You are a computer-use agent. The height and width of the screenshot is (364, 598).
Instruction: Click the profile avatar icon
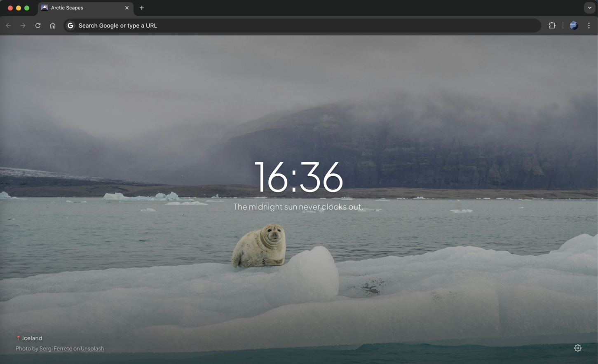(574, 26)
